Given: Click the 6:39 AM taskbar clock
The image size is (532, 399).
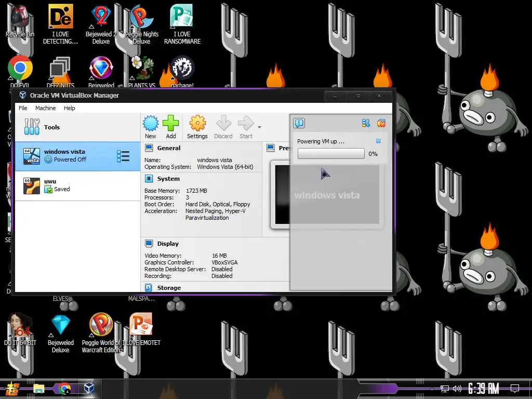Looking at the screenshot, I should coord(484,389).
